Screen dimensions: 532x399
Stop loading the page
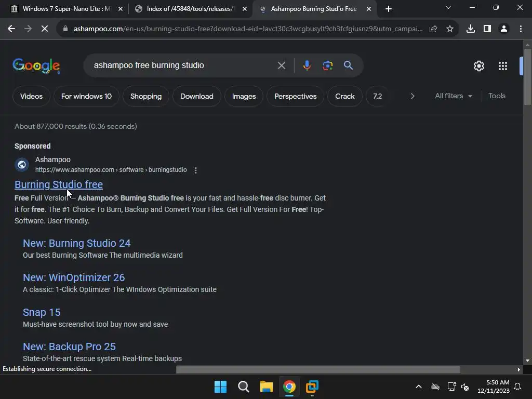coord(45,29)
